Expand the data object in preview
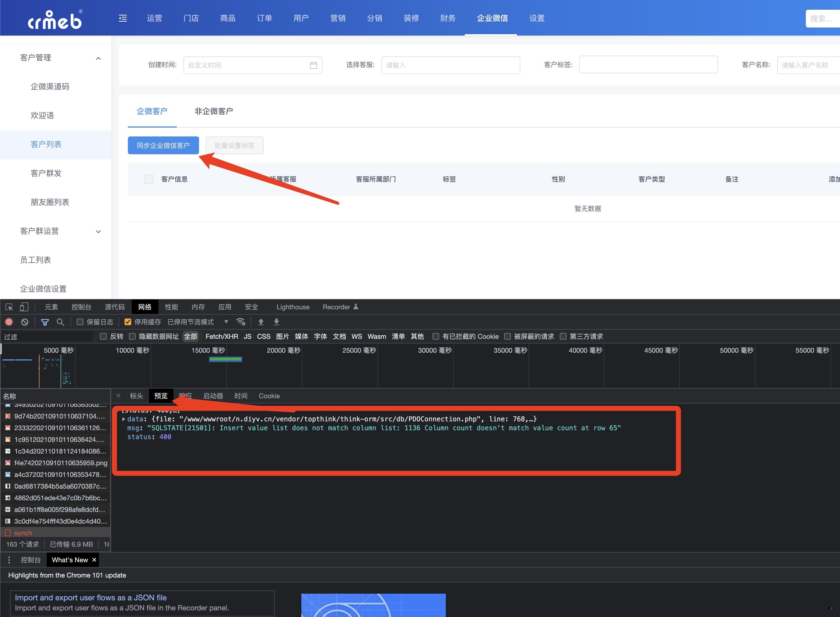Image resolution: width=840 pixels, height=617 pixels. coord(124,419)
